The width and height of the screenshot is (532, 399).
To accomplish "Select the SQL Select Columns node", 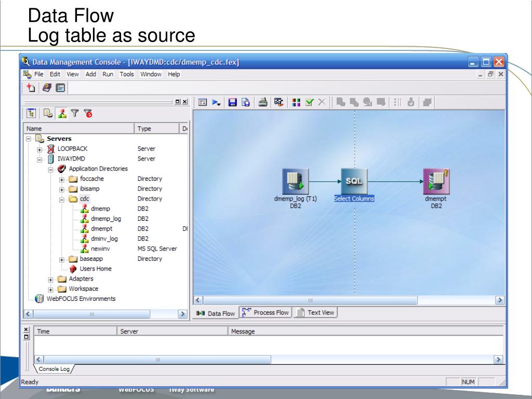I will tap(354, 181).
